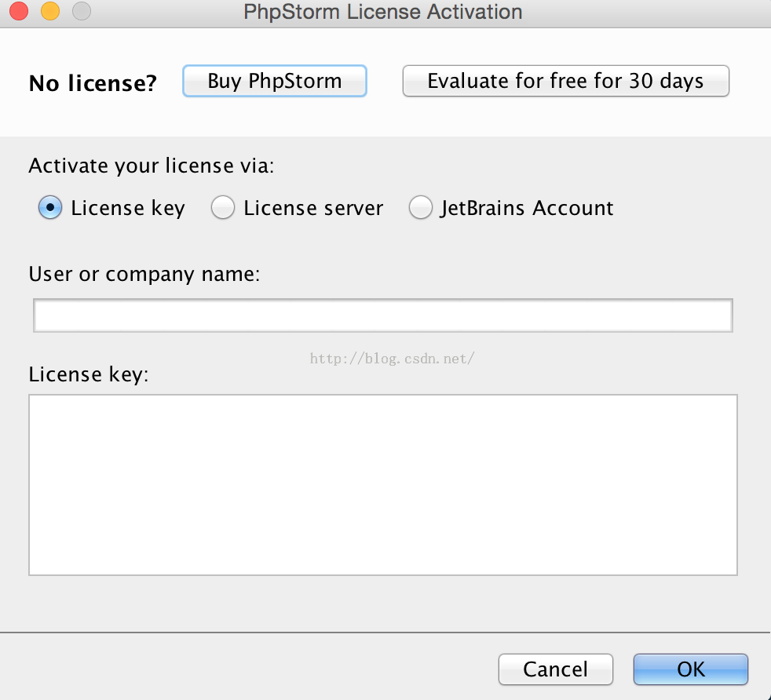Click inside the large License key text area
Image resolution: width=771 pixels, height=700 pixels.
pos(383,484)
